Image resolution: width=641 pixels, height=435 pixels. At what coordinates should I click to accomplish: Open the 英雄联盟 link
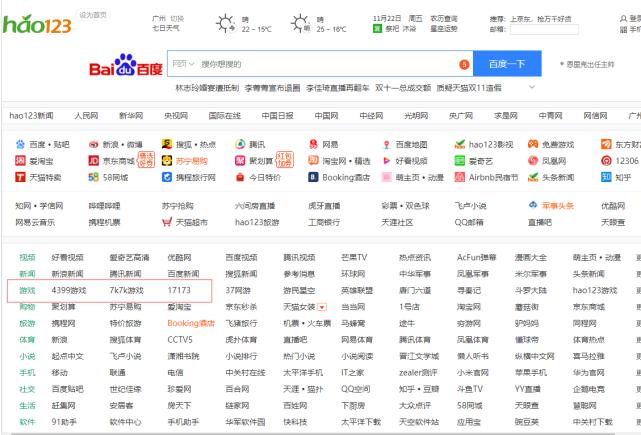tap(357, 290)
